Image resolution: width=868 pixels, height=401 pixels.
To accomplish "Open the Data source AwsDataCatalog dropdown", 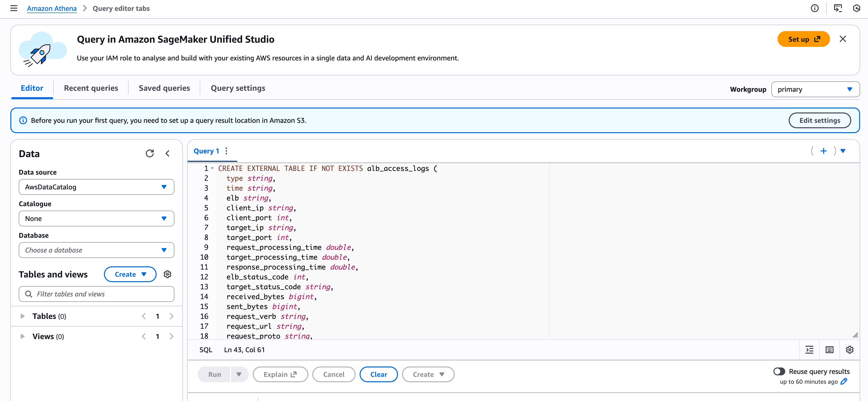I will [x=96, y=187].
